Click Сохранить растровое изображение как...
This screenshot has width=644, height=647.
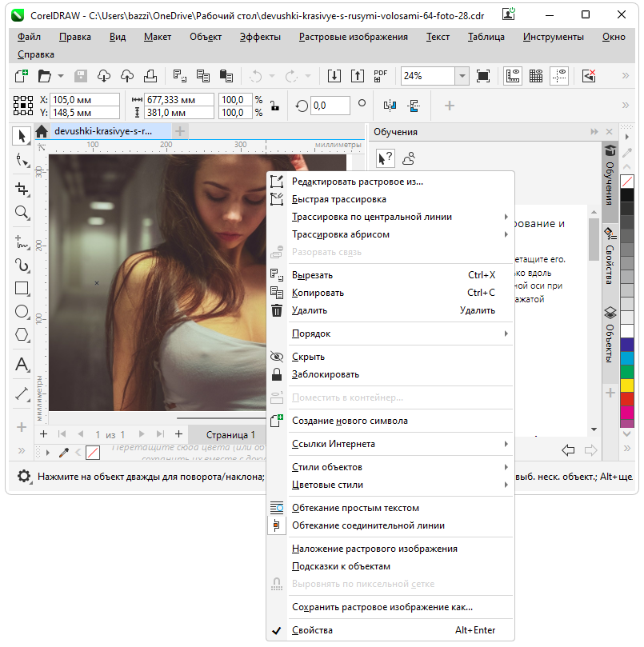(390, 607)
